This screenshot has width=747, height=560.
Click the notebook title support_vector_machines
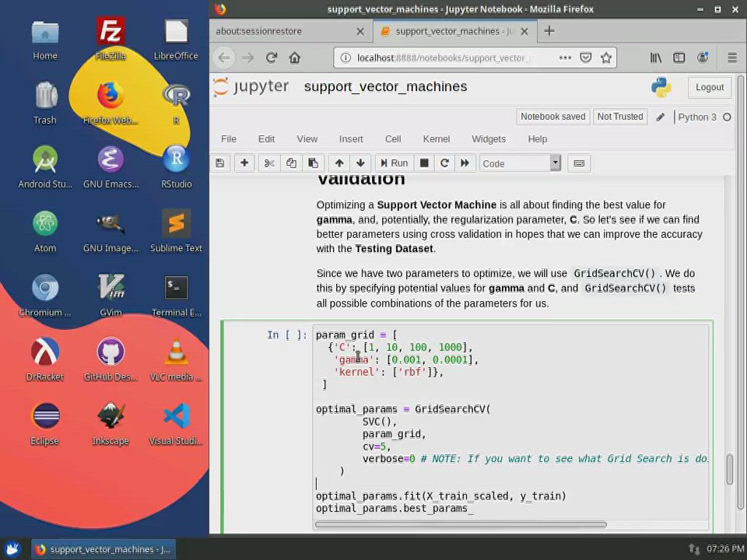(x=385, y=86)
